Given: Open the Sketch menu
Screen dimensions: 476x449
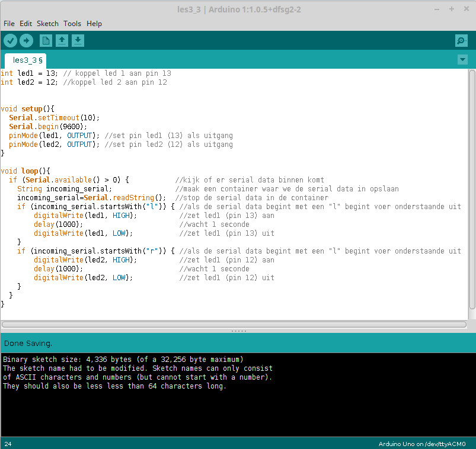Looking at the screenshot, I should pos(47,24).
